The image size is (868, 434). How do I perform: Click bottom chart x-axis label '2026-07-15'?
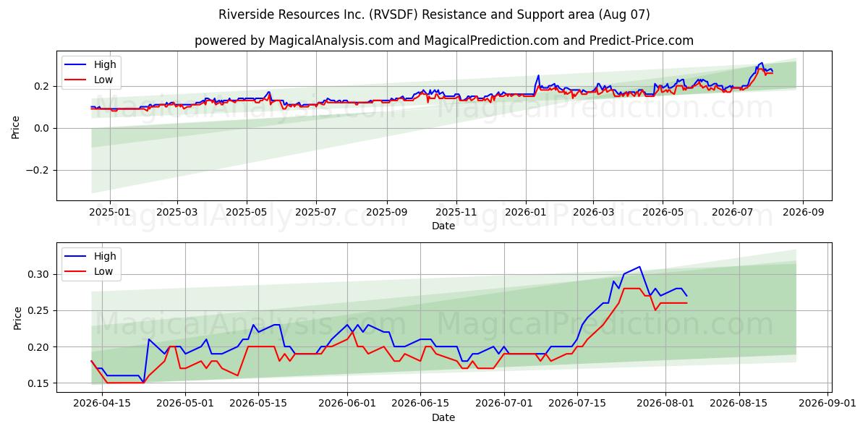click(577, 404)
